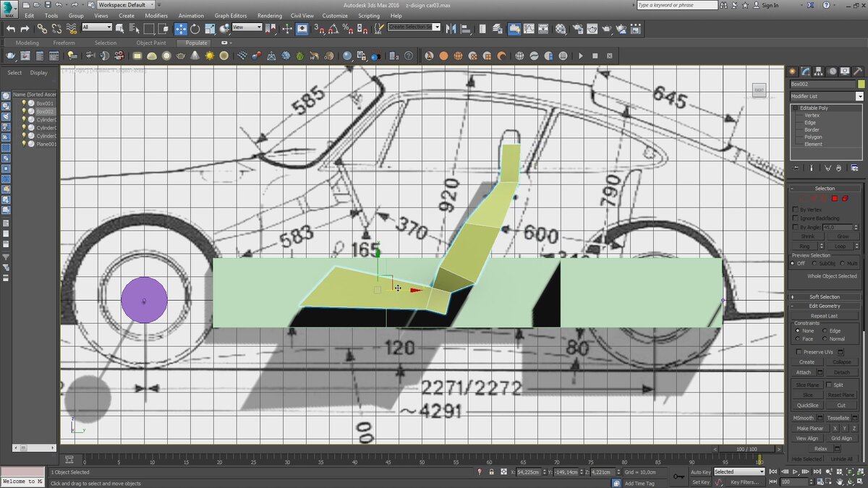Open the Modifier List dropdown
The image size is (868, 488).
coord(859,96)
